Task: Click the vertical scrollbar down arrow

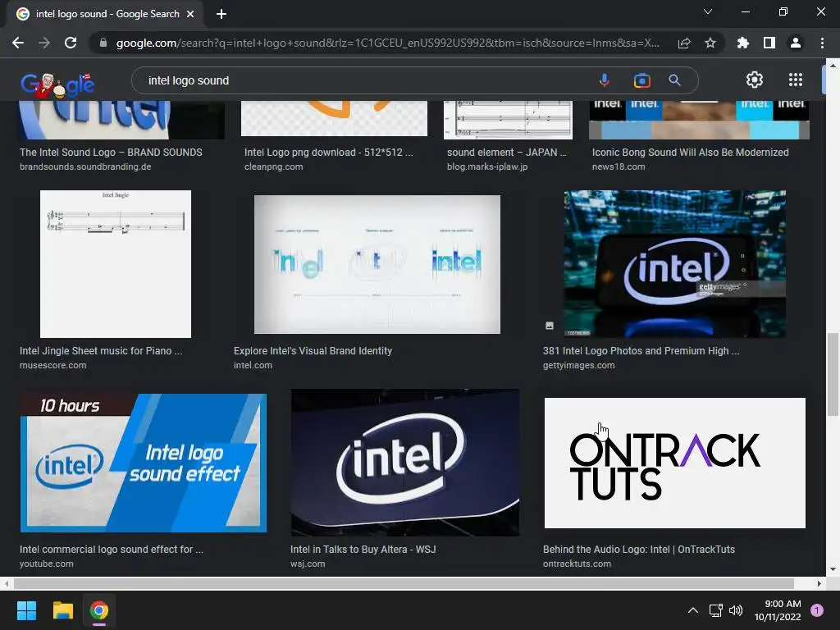Action: pyautogui.click(x=833, y=569)
